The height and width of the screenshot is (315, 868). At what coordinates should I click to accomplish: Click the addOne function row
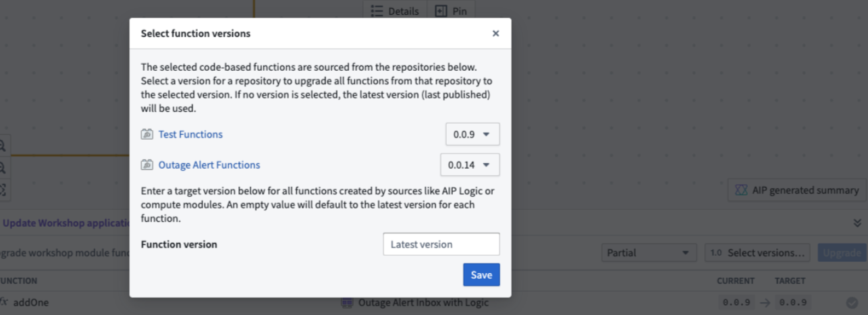pyautogui.click(x=434, y=302)
